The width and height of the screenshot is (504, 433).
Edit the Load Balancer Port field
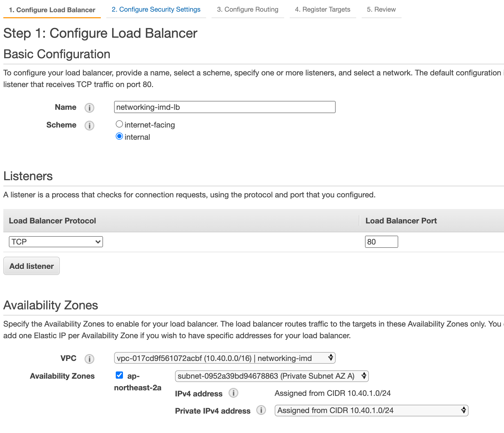click(381, 242)
